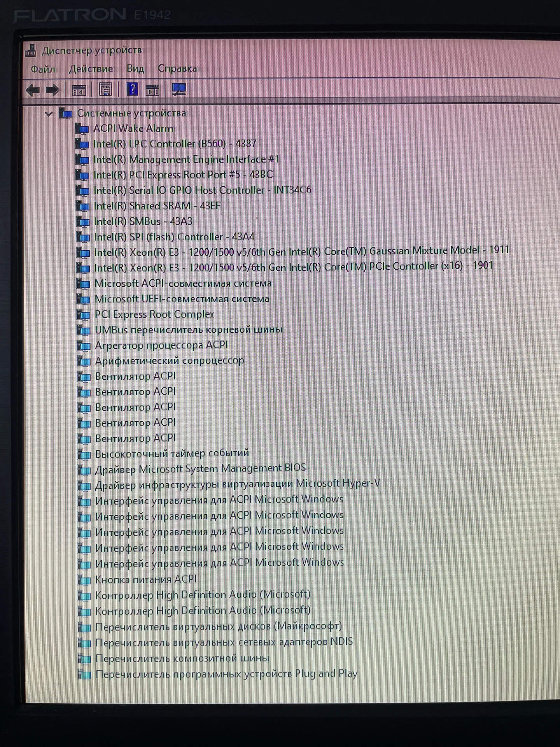
Task: Select Microsoft ACPI-совместимая система
Action: pyautogui.click(x=183, y=283)
